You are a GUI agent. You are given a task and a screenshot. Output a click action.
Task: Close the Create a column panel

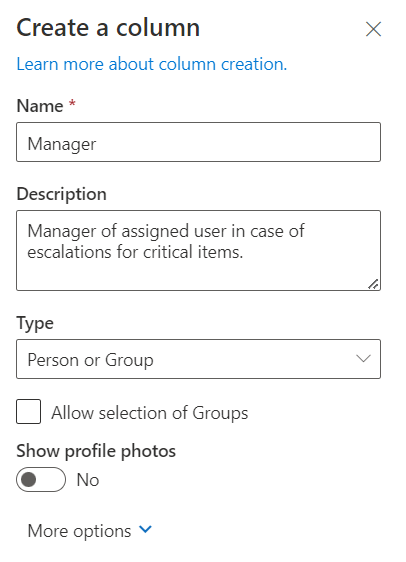click(x=373, y=29)
